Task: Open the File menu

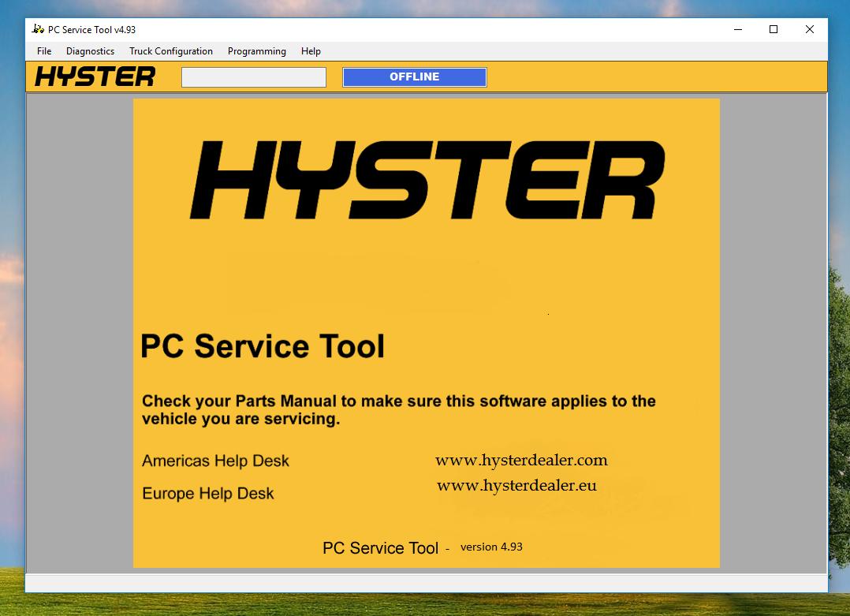Action: click(43, 50)
